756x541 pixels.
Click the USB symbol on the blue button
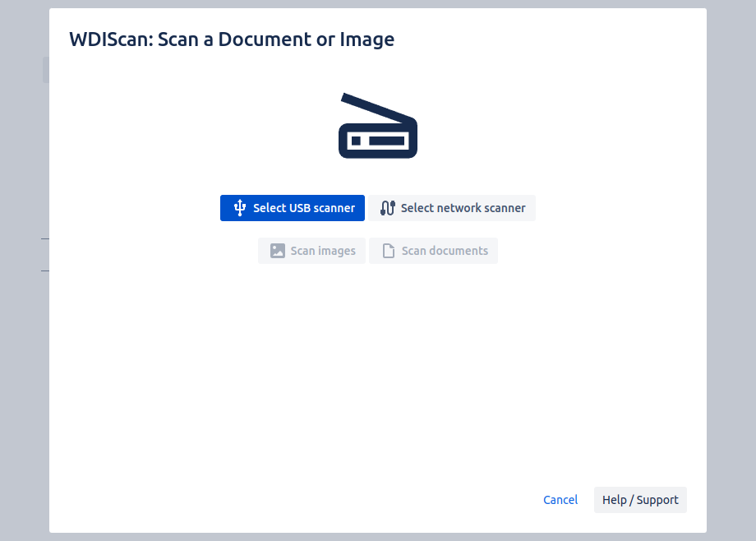tap(240, 208)
